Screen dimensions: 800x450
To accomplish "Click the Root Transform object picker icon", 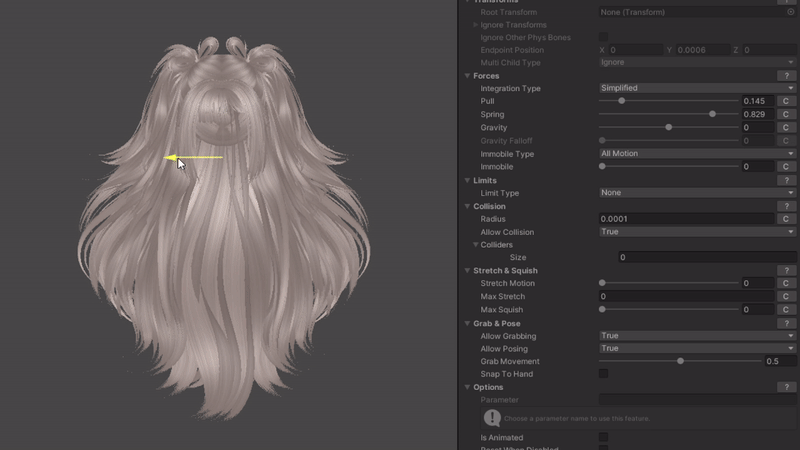I will click(790, 12).
